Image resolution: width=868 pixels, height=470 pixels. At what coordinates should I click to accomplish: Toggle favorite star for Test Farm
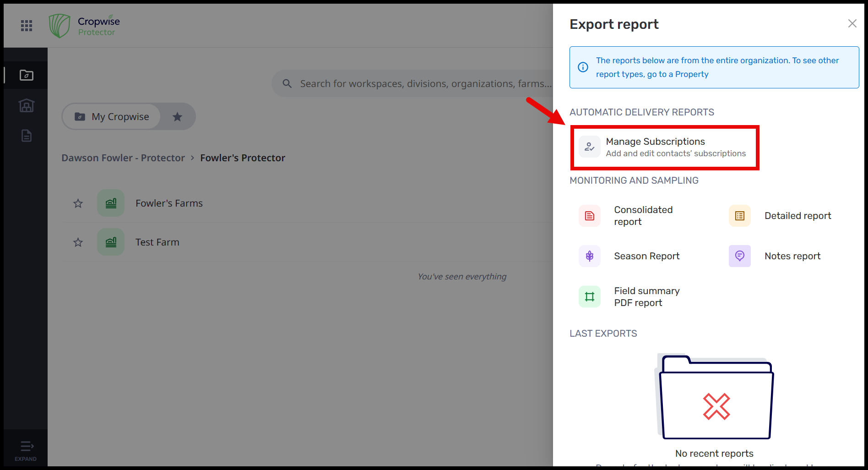(78, 242)
